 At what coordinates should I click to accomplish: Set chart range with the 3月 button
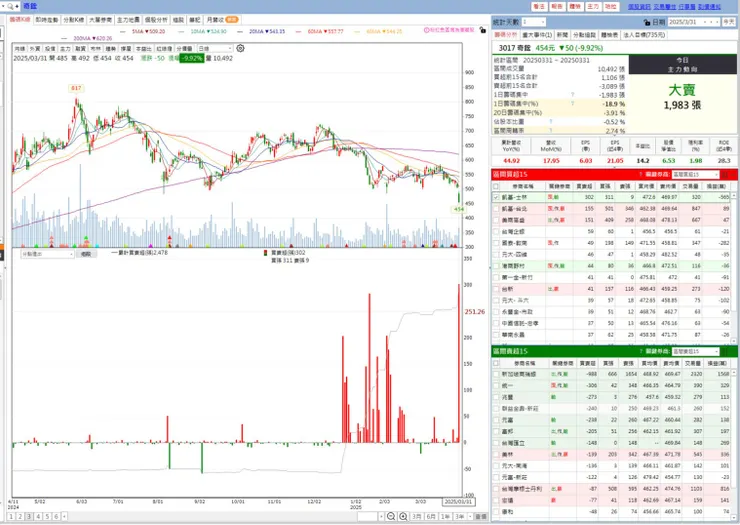[x=416, y=517]
